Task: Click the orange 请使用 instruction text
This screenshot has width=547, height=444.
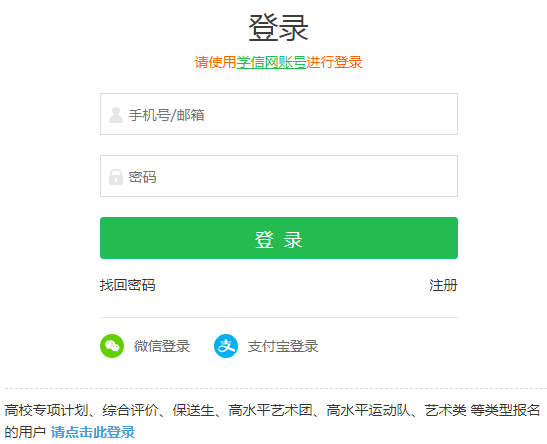Action: tap(216, 62)
